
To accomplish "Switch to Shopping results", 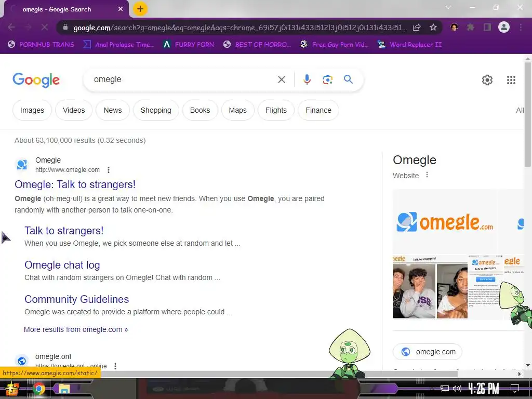I will coord(156,110).
